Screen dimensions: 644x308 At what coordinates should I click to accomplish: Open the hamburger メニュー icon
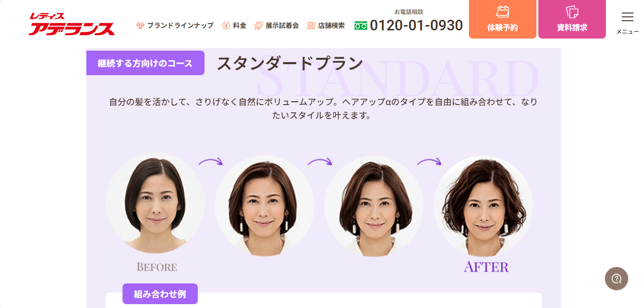pos(628,17)
